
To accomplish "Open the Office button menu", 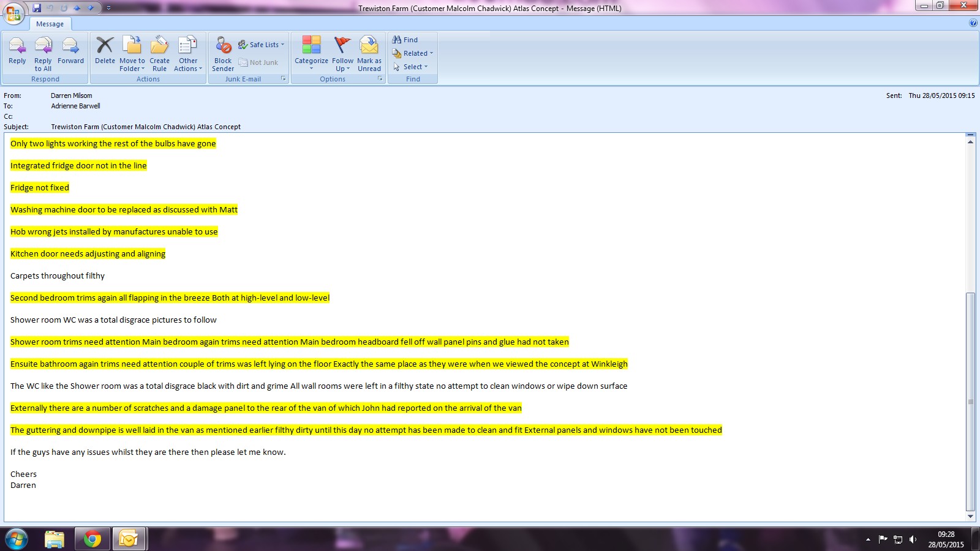I will (x=13, y=13).
